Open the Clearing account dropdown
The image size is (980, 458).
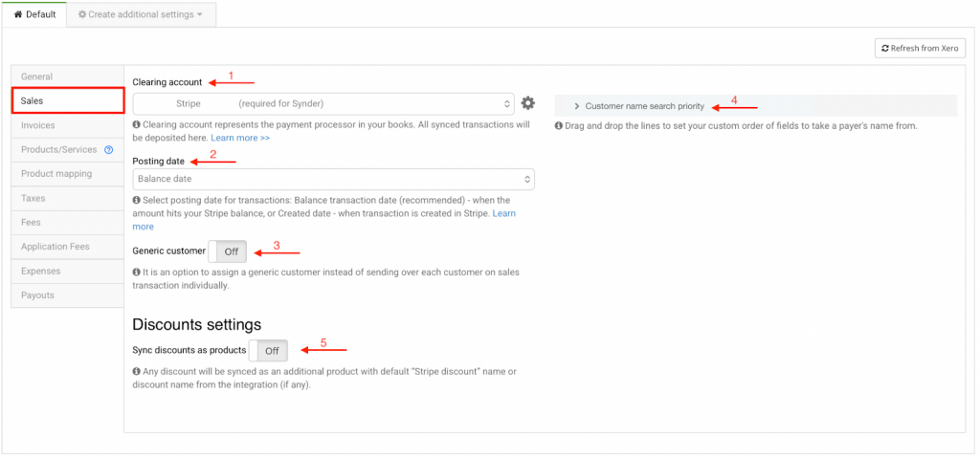323,103
